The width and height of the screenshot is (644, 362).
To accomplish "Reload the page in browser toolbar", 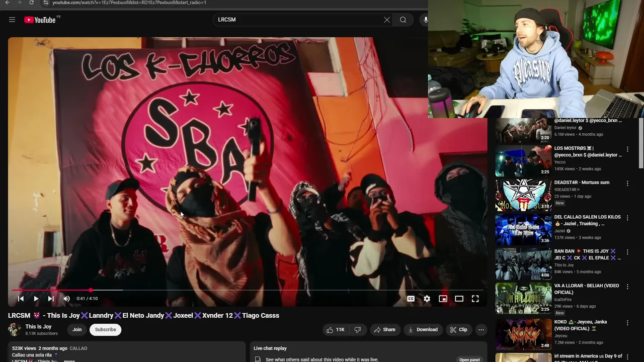I will click(x=31, y=3).
